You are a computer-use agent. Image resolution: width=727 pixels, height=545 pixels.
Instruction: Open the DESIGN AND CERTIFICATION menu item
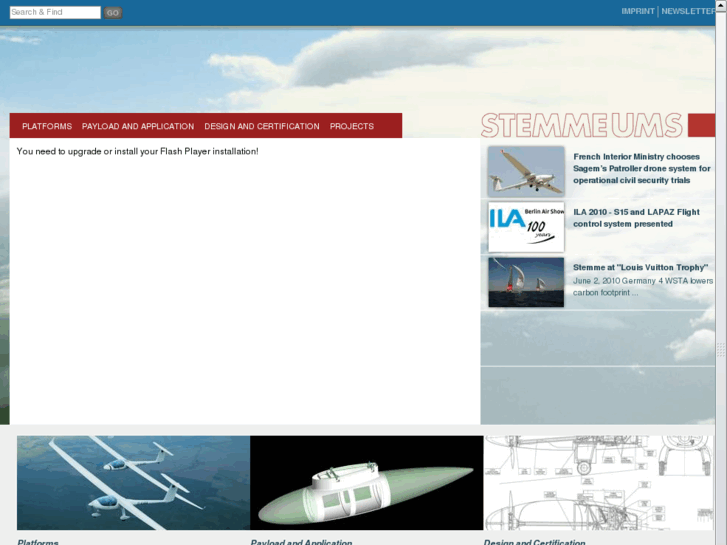pyautogui.click(x=262, y=126)
